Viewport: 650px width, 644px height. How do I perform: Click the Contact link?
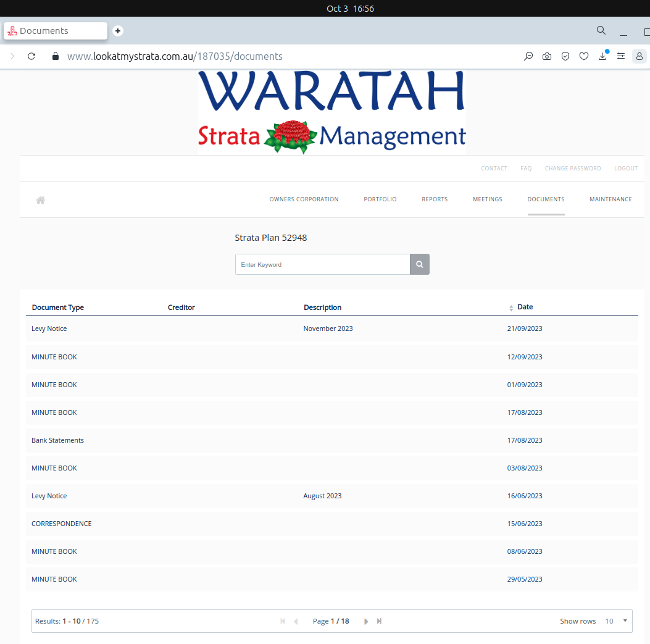click(494, 169)
